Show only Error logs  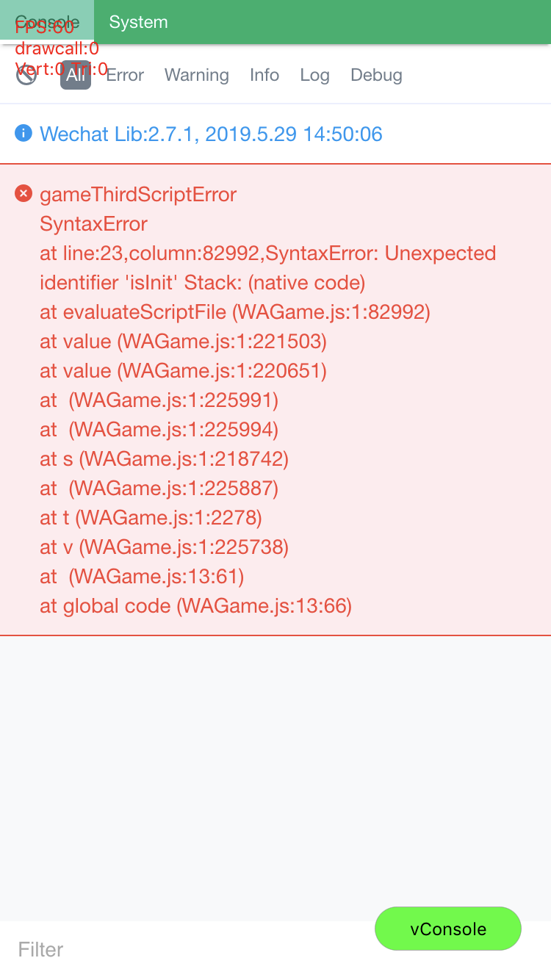[x=125, y=75]
